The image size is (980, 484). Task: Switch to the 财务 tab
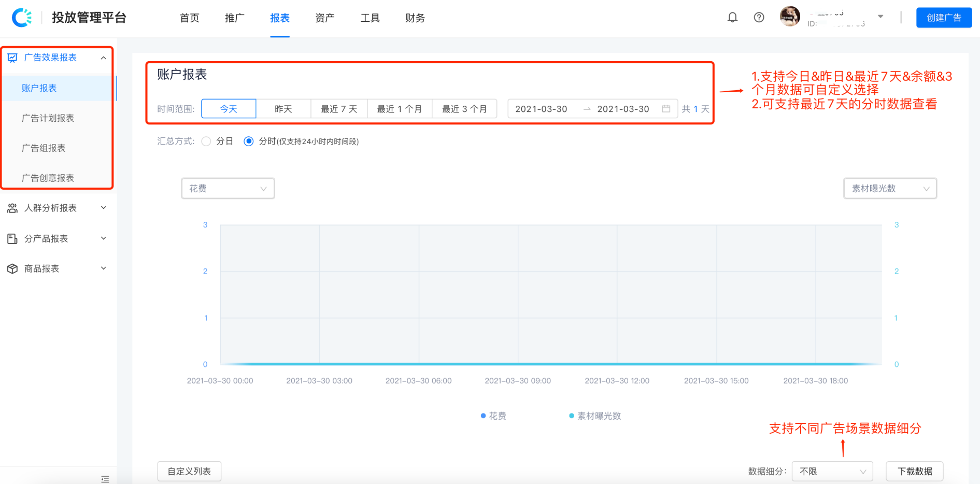[414, 17]
